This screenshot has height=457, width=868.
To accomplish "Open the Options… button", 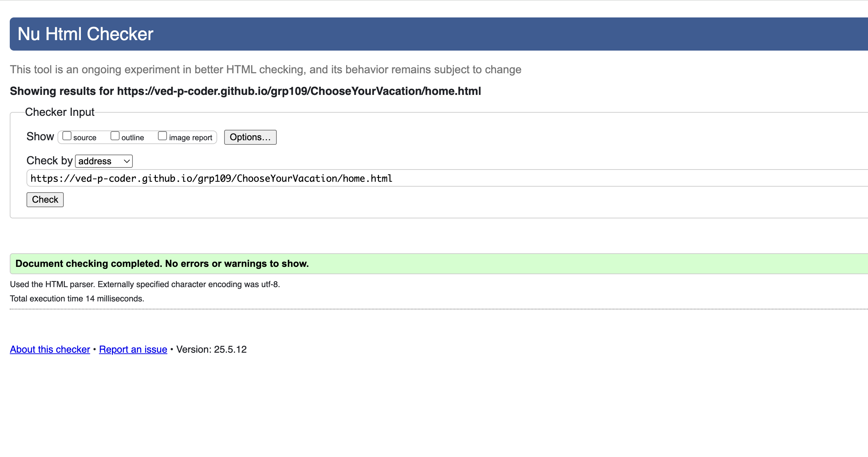I will click(x=250, y=137).
